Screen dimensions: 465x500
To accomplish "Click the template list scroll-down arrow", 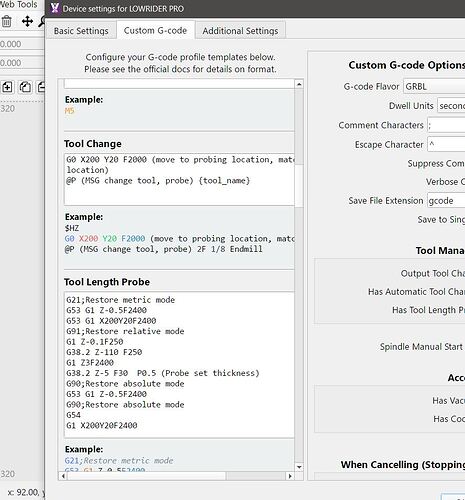I will coord(299,467).
